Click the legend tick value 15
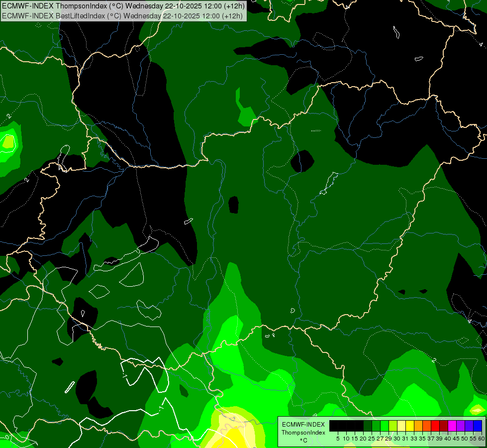 click(x=355, y=439)
